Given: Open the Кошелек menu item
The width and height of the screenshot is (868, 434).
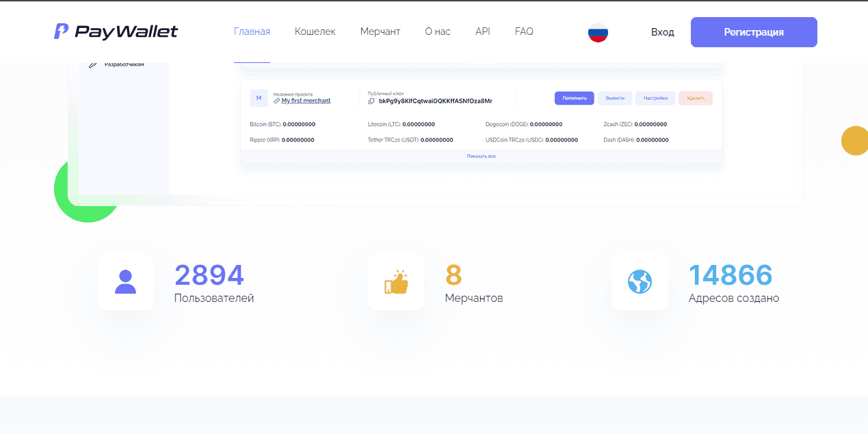Looking at the screenshot, I should coord(315,31).
